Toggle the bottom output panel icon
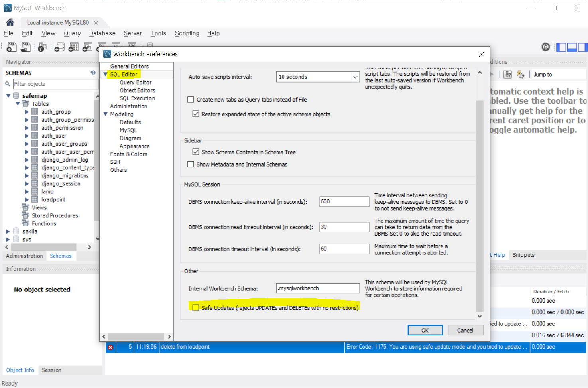This screenshot has width=588, height=388. coord(572,47)
